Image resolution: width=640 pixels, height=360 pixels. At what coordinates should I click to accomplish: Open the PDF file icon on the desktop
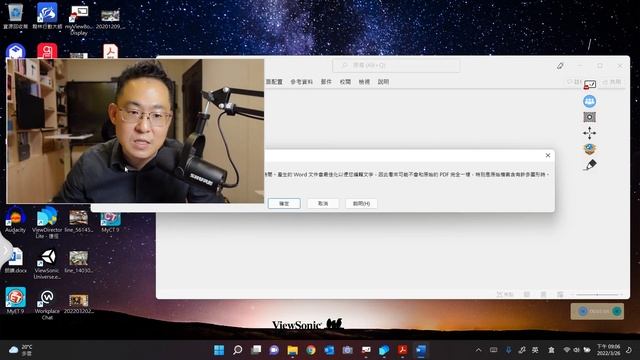[110, 51]
